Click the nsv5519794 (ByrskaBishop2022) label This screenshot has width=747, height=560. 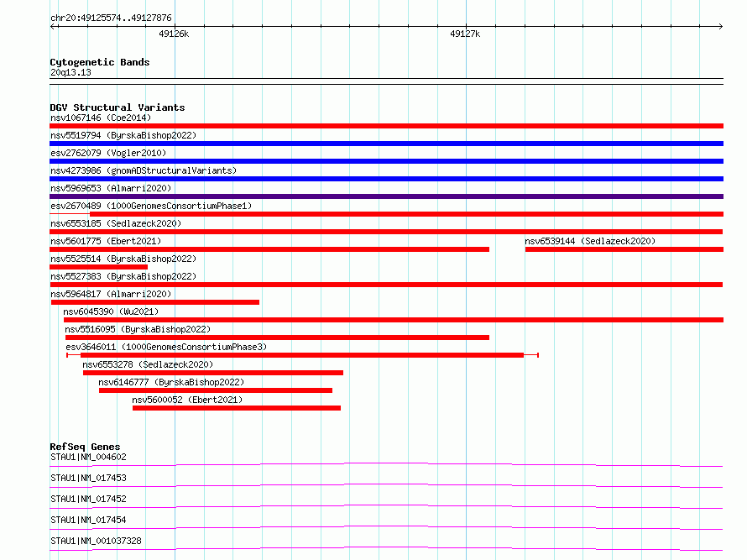[x=123, y=135]
